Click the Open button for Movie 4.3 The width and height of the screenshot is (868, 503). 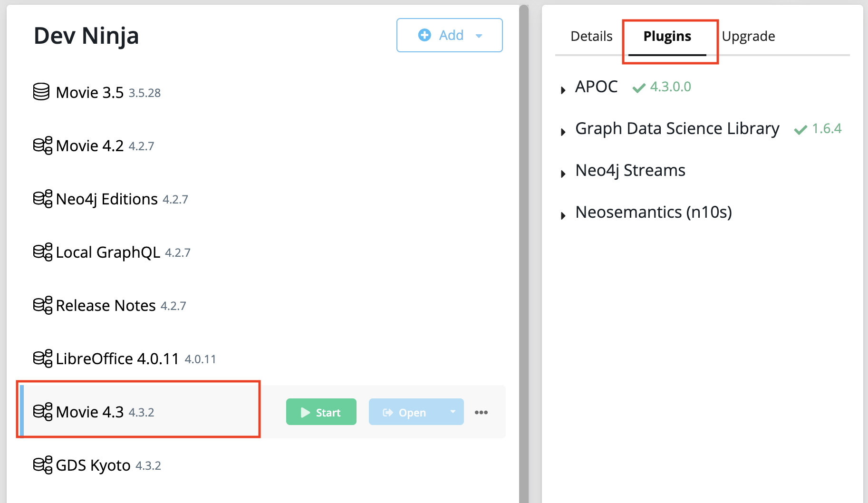point(405,412)
